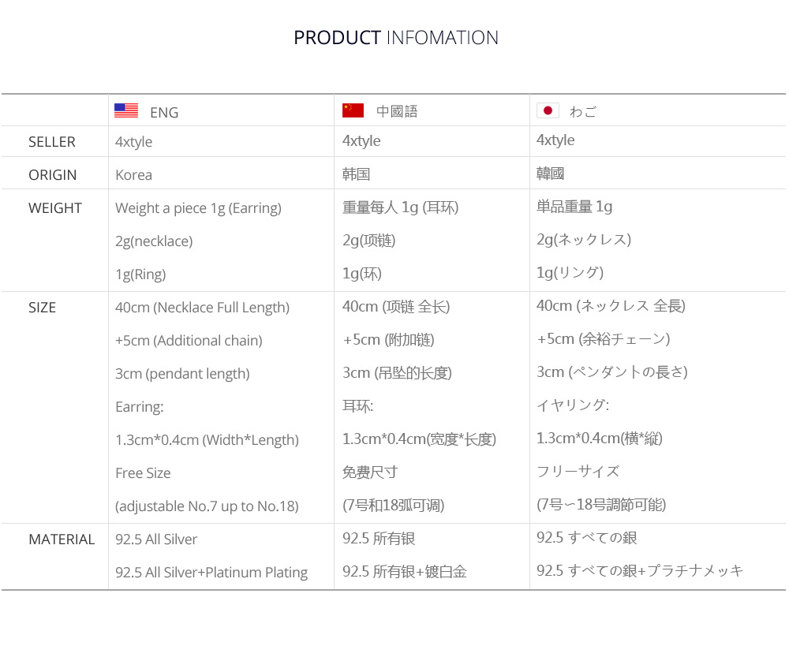789x672 pixels.
Task: Click '40cm (Necklace Full Length)' text
Action: pyautogui.click(x=202, y=308)
